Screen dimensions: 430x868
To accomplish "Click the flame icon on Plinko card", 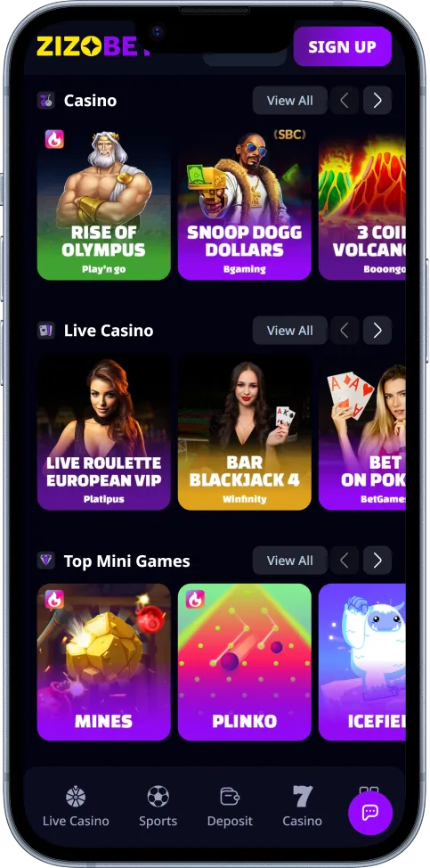I will coord(195,599).
